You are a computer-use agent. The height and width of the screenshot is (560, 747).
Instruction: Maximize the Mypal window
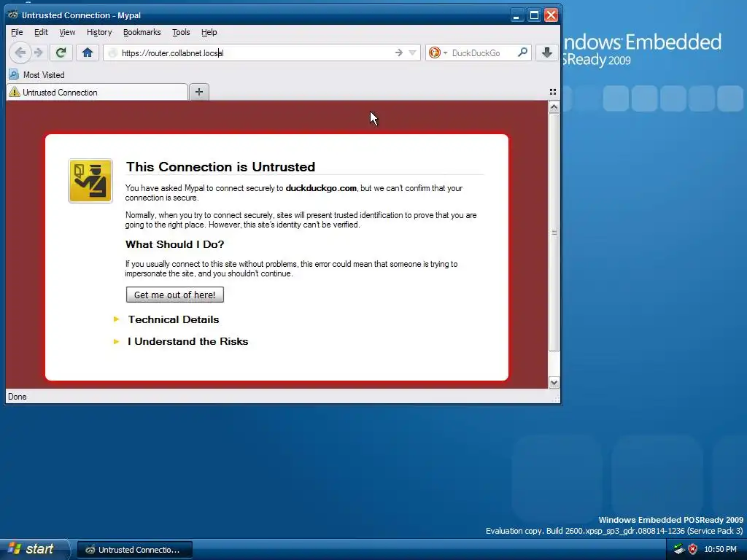point(534,15)
